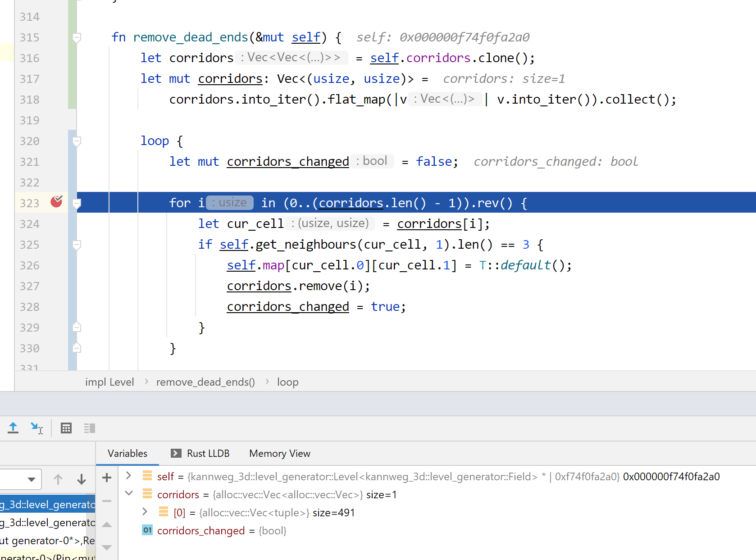
Task: Click the plus icon to add a new watch
Action: [107, 477]
